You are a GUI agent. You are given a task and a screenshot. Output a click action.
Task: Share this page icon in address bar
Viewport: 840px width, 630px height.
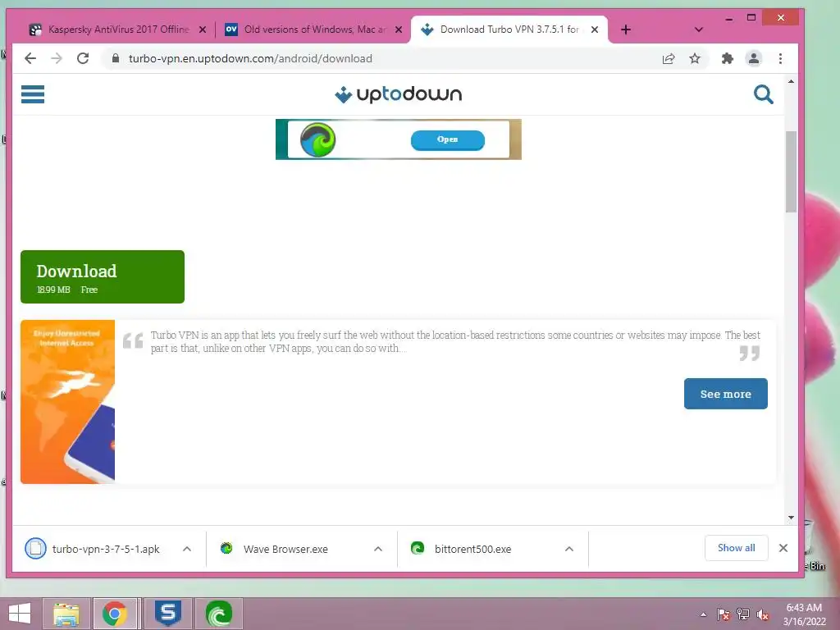(x=668, y=58)
